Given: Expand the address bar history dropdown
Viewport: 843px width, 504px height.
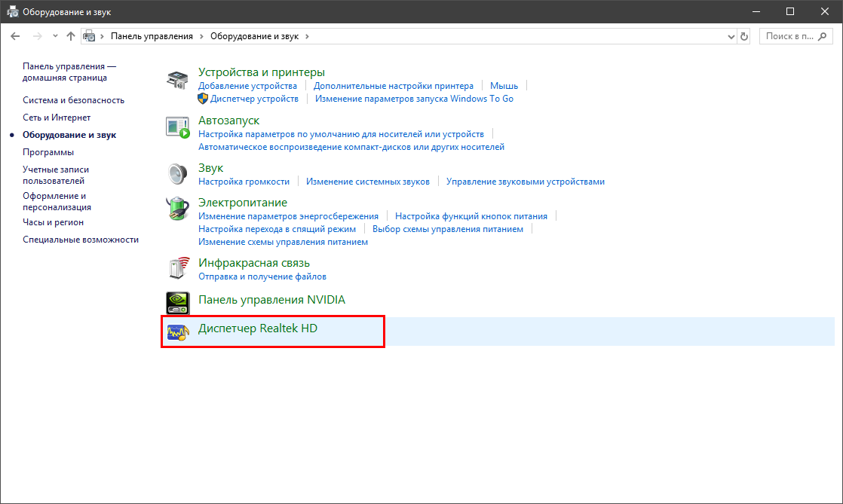Looking at the screenshot, I should click(x=731, y=36).
